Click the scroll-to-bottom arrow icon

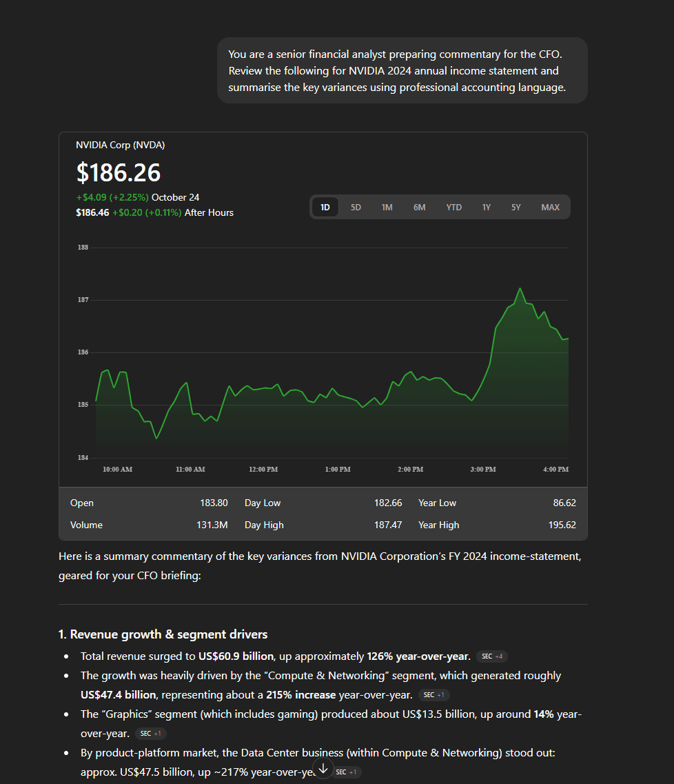tap(323, 769)
